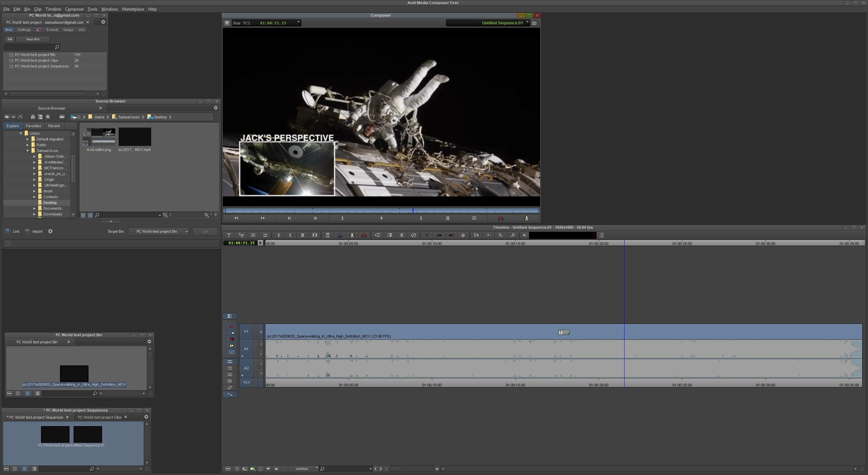Open import settings gear icon
This screenshot has width=868, height=475.
point(51,231)
